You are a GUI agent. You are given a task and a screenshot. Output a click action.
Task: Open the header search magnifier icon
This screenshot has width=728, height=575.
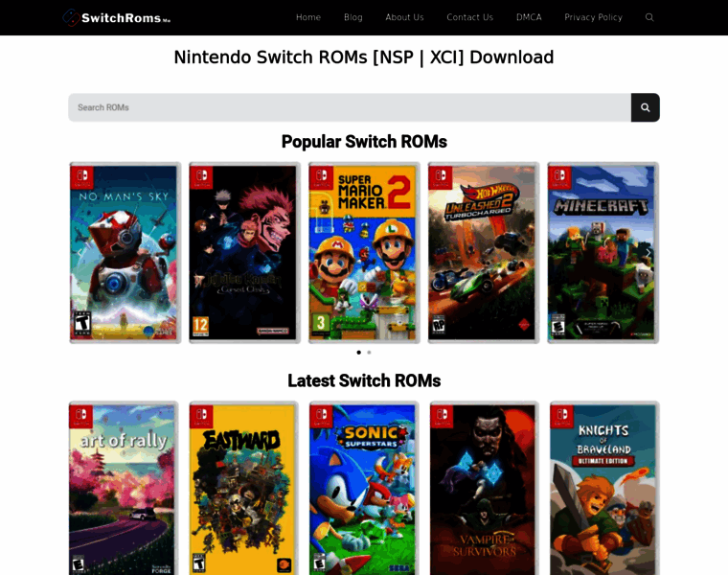(x=649, y=17)
